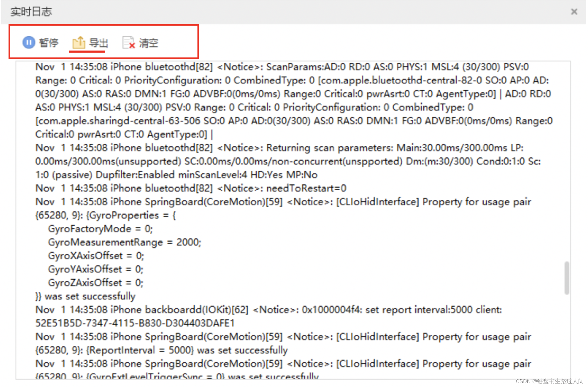Click the GyroYAxisOffset = 0 line
588x387 pixels.
coord(95,269)
